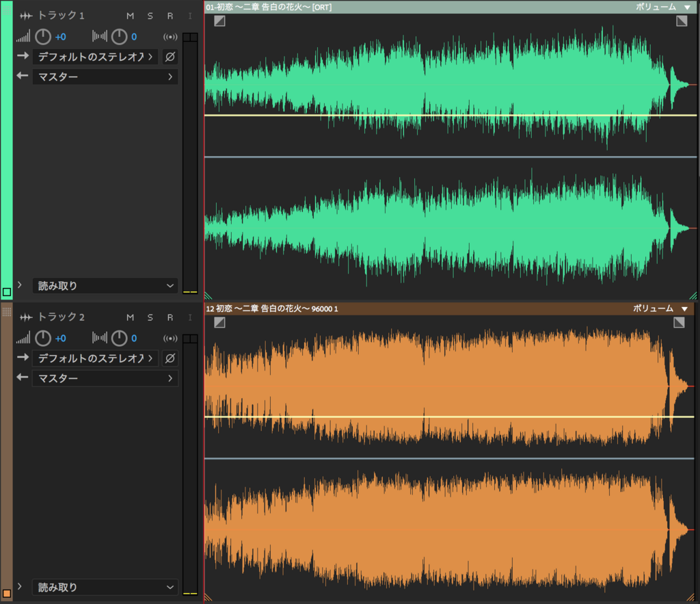Click the level meter of トラック 2
Image resolution: width=700 pixels, height=604 pixels.
190,464
